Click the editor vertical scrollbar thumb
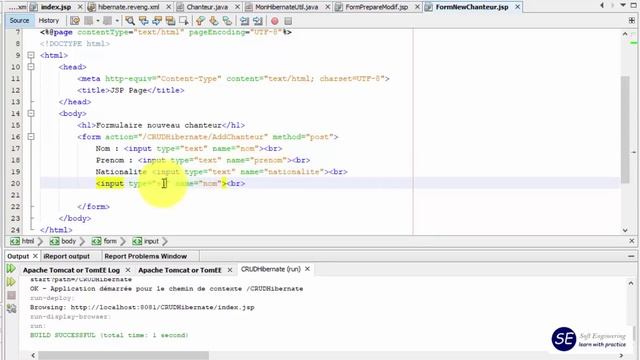Screen dimensions: 640x360 625,130
